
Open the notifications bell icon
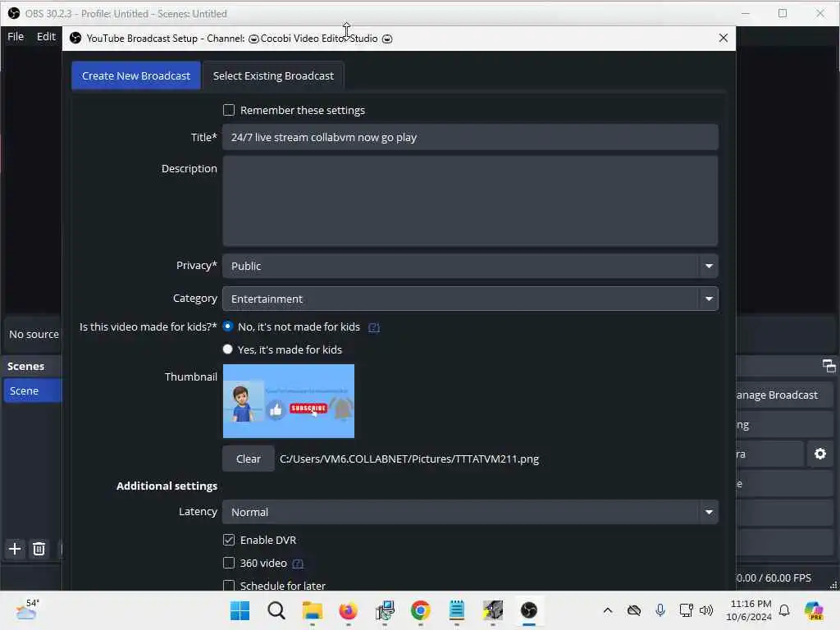pyautogui.click(x=784, y=610)
